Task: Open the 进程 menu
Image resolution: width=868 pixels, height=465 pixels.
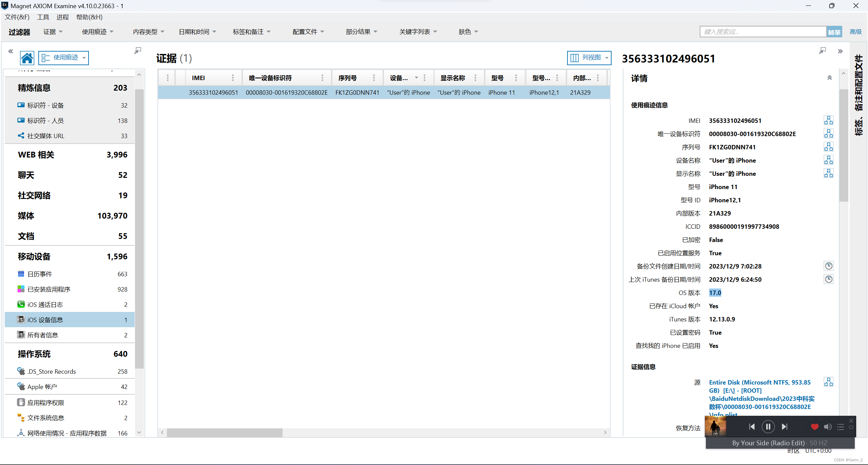Action: point(62,17)
